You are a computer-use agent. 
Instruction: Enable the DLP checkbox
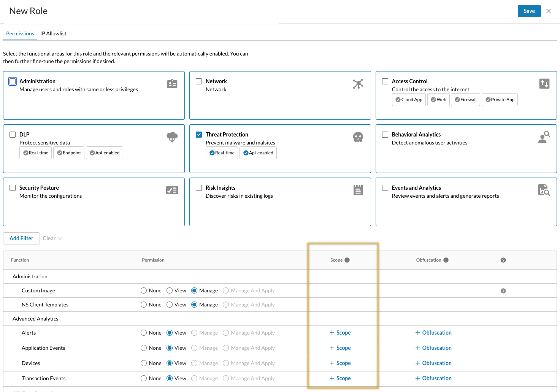tap(12, 134)
